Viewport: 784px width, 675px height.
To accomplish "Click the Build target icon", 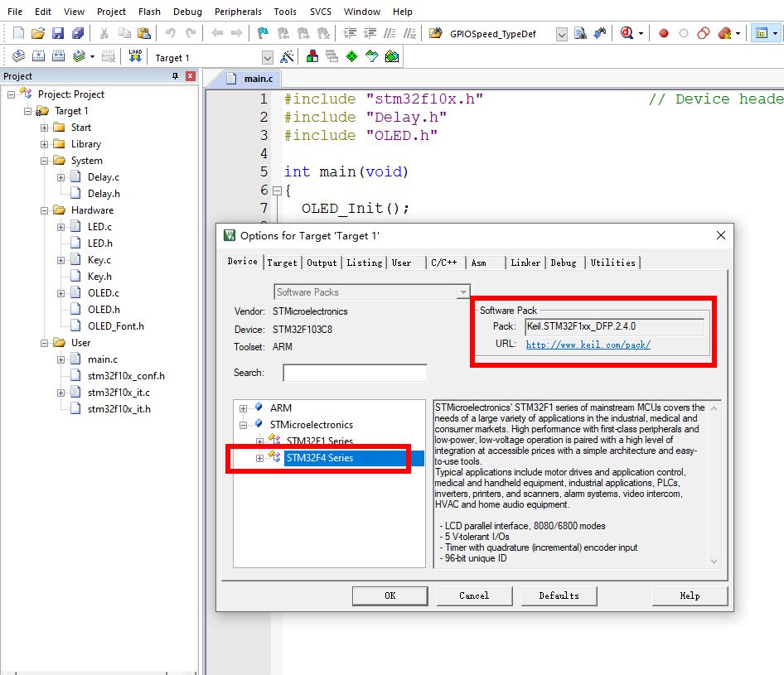I will [38, 56].
